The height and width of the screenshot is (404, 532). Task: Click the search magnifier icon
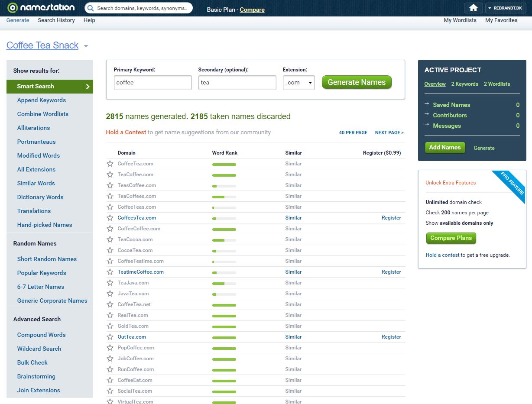coord(90,8)
